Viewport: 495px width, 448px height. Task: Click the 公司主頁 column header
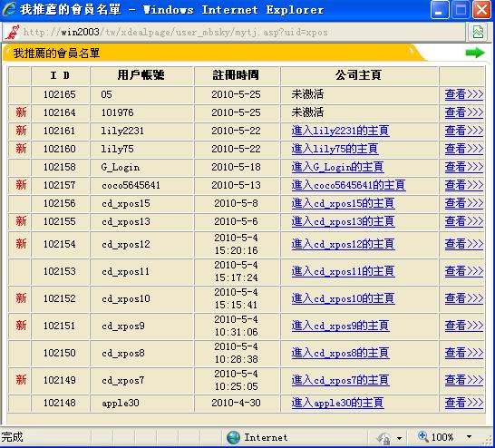[358, 75]
